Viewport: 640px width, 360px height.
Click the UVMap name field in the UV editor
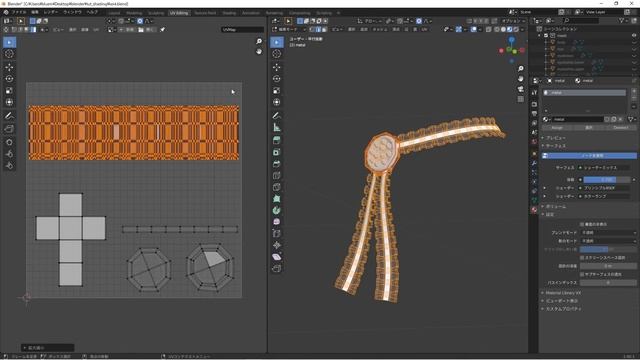(x=242, y=29)
